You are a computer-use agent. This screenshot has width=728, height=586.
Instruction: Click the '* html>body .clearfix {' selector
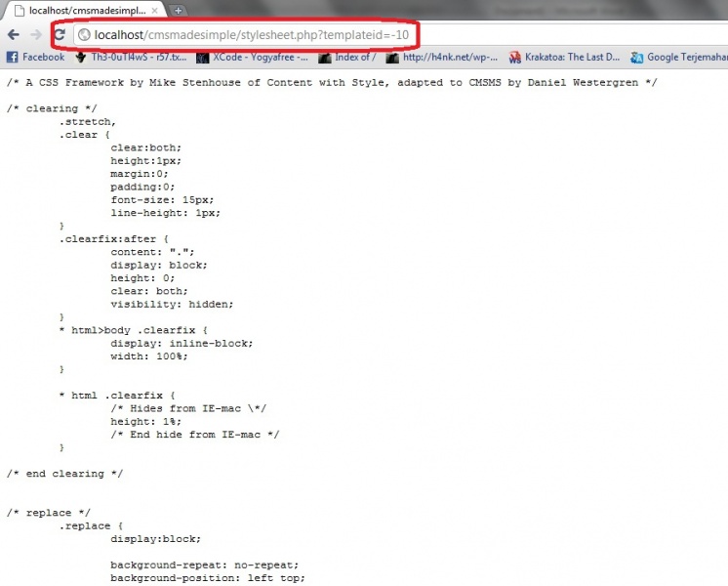134,330
